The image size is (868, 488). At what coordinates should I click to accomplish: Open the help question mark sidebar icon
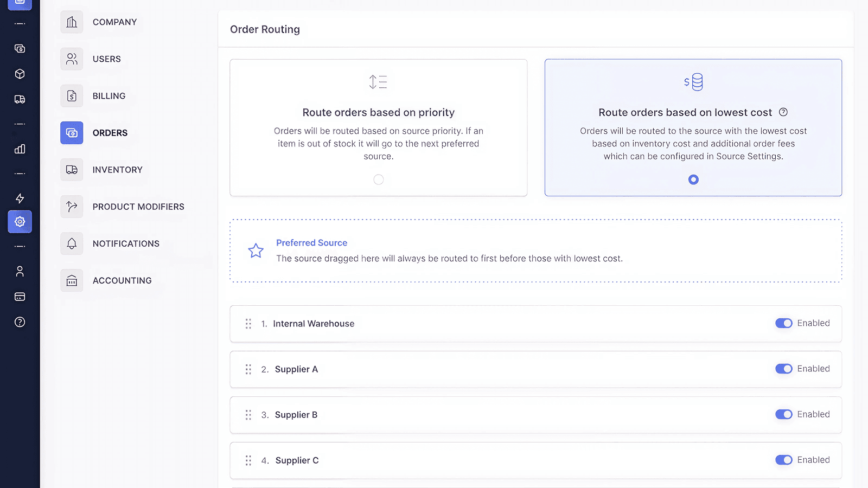pos(20,322)
